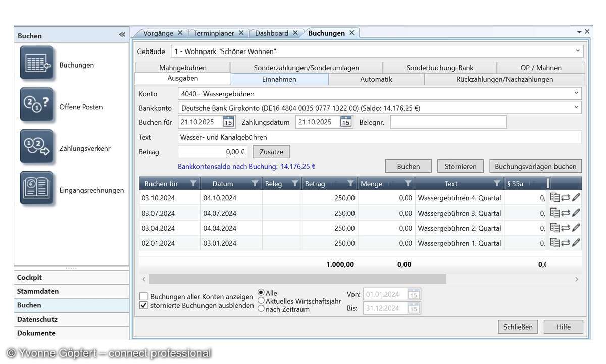Open calendar picker for Buchen für date
Screen dimensions: 606x364
(x=228, y=122)
